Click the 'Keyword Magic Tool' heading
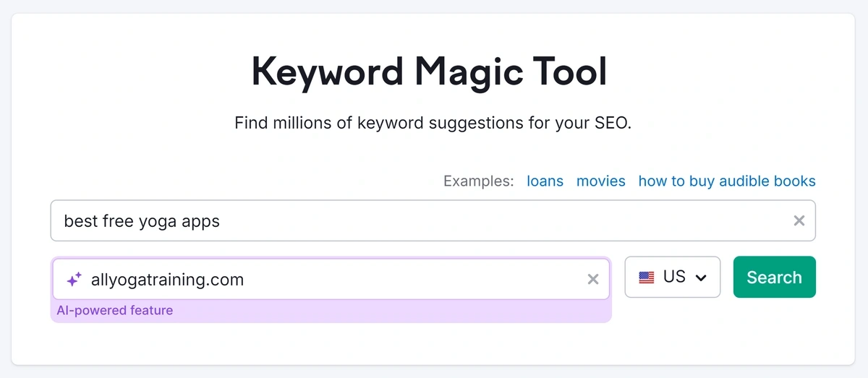Image resolution: width=868 pixels, height=378 pixels. click(x=429, y=72)
